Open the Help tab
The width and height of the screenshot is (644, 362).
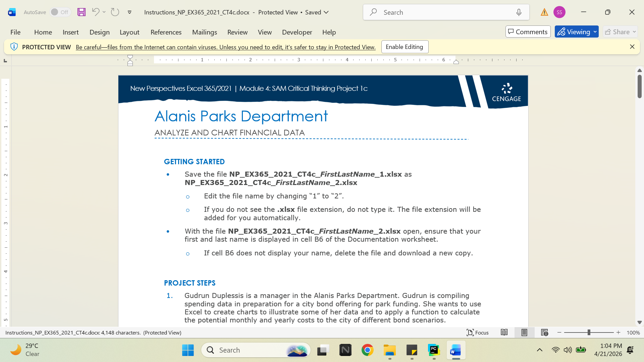pos(329,32)
